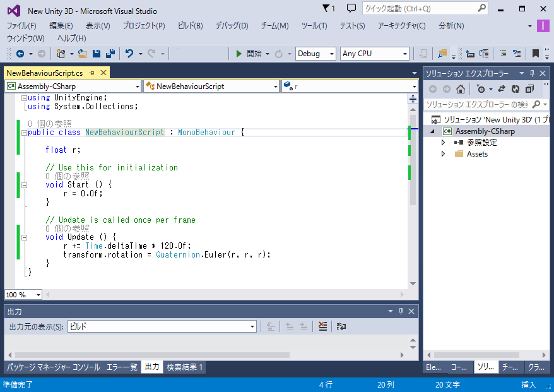
Task: Toggle pin on NewBehaviourScript.cs tab
Action: [x=92, y=73]
